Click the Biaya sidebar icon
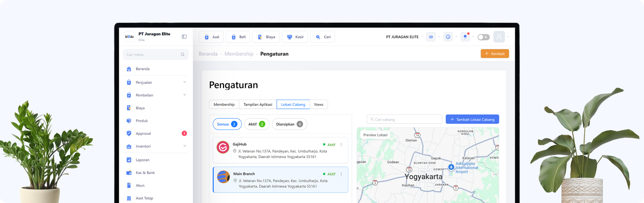The height and width of the screenshot is (203, 644). [129, 108]
